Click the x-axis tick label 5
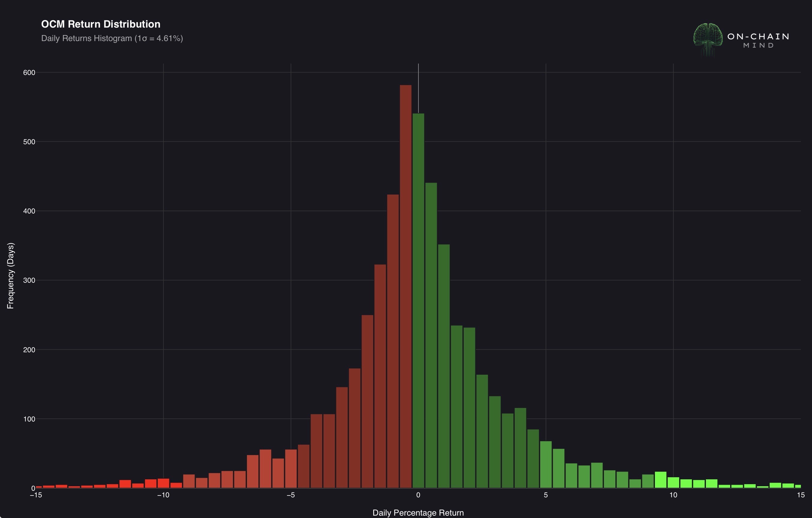 click(x=546, y=495)
